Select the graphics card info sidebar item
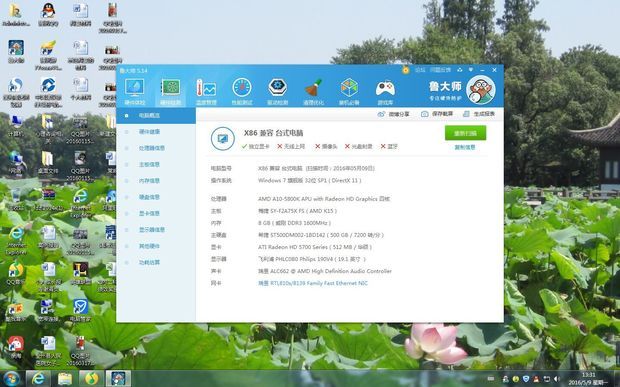This screenshot has width=620, height=387. 156,213
